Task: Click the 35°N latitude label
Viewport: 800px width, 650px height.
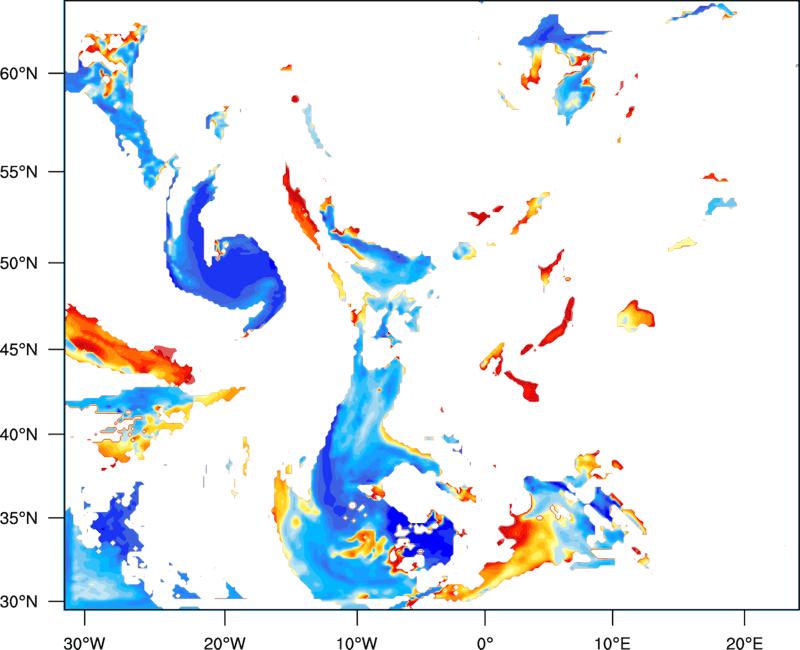Action: 19,518
